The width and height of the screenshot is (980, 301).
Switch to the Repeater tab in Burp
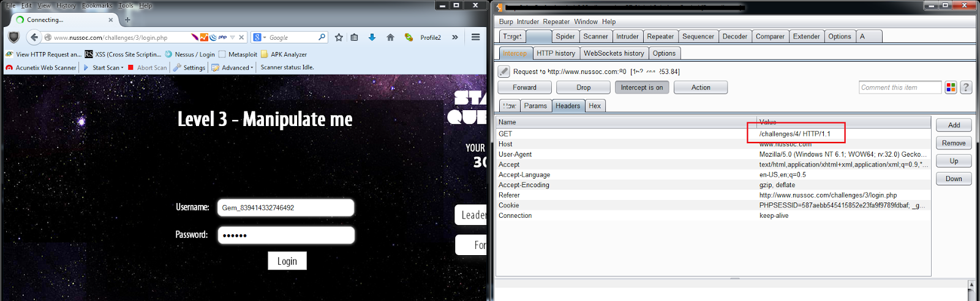pyautogui.click(x=660, y=36)
